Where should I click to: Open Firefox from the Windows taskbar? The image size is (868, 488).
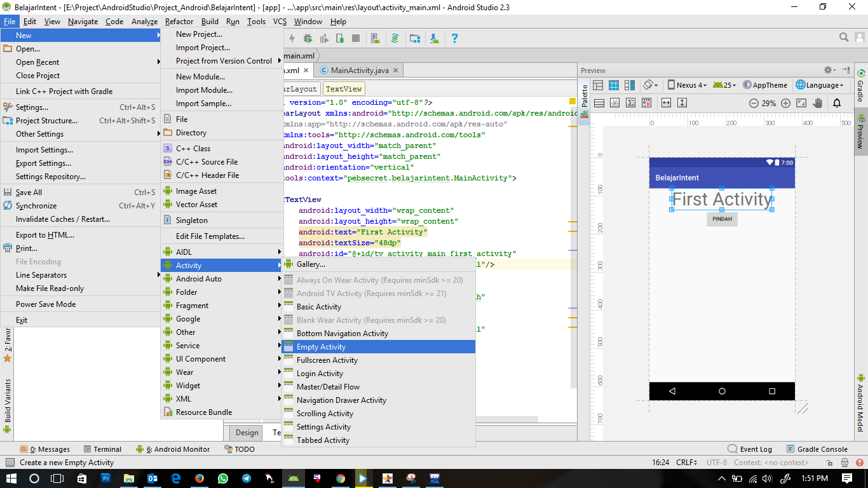click(199, 478)
